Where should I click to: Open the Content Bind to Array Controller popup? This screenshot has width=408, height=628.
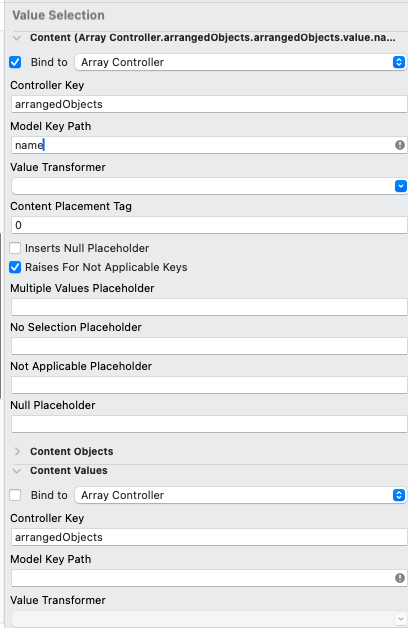coord(240,62)
